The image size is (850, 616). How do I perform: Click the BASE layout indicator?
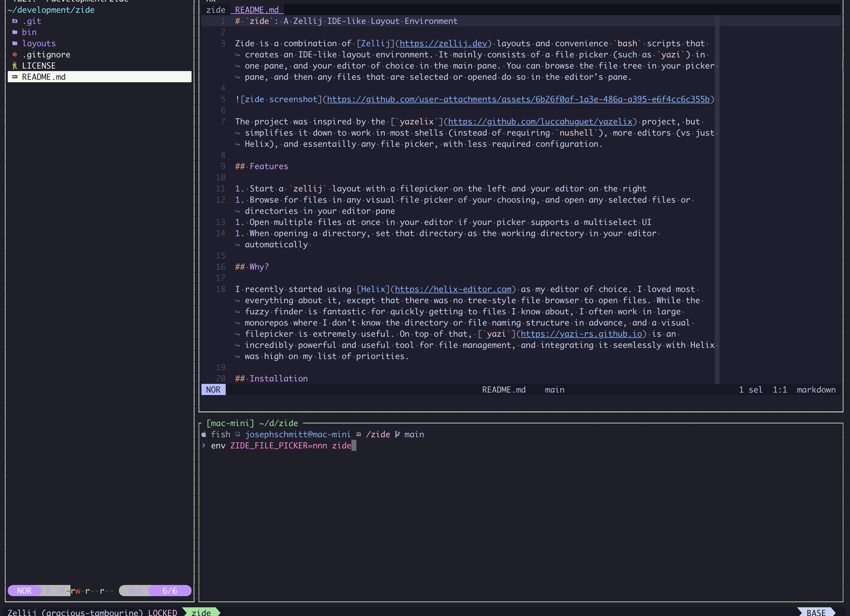tap(816, 612)
